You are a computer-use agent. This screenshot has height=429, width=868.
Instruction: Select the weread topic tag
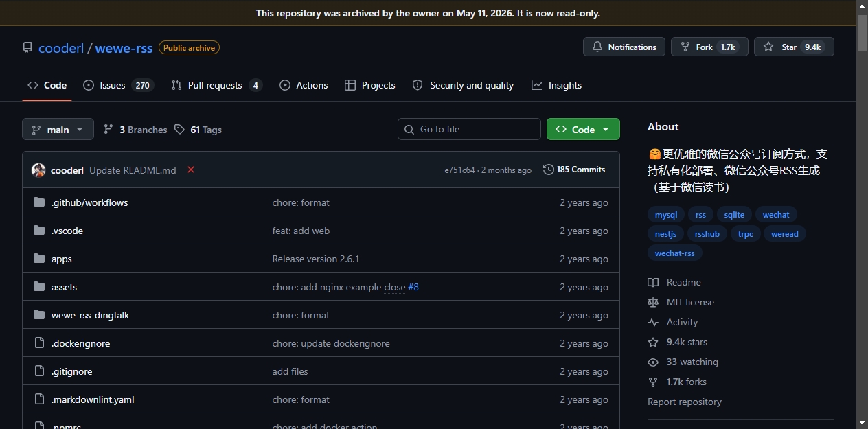click(x=785, y=234)
